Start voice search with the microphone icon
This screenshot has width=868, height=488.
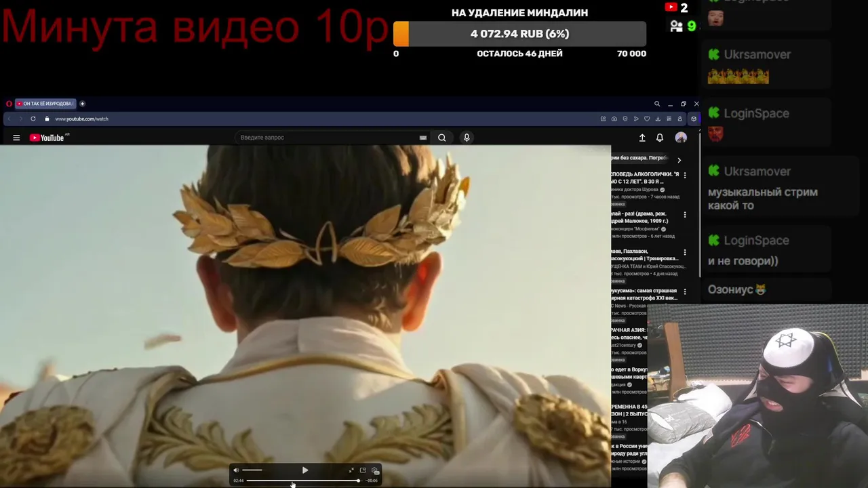coord(467,138)
